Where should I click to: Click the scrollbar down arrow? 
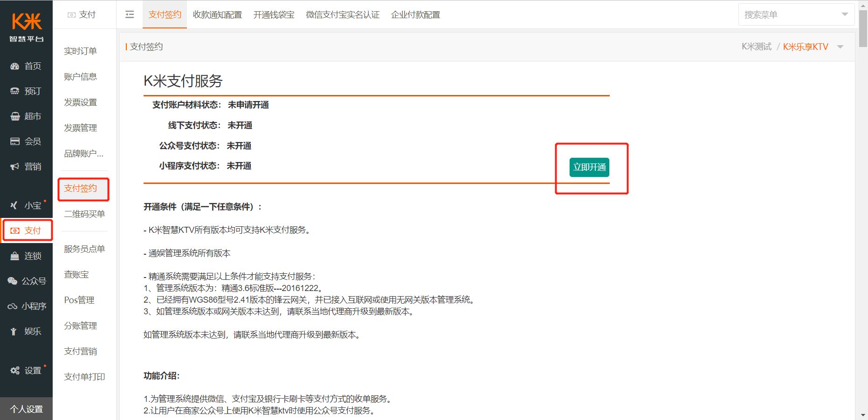[863, 415]
